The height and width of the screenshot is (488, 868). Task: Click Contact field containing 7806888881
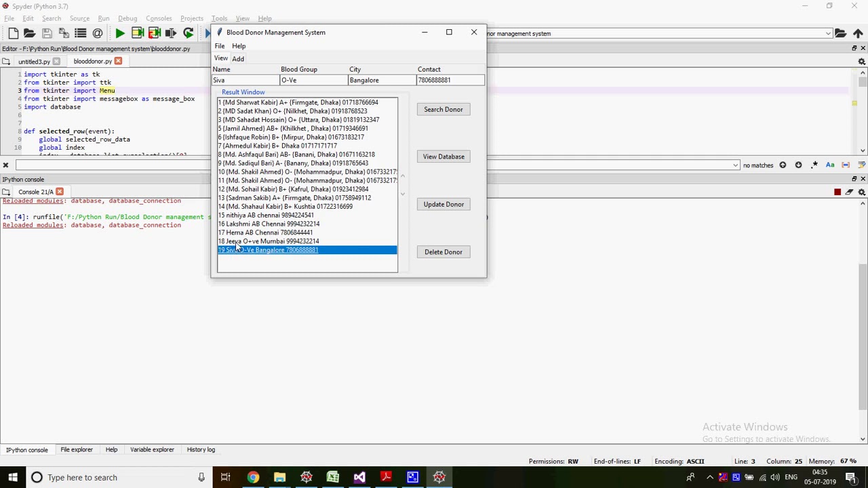(x=451, y=80)
